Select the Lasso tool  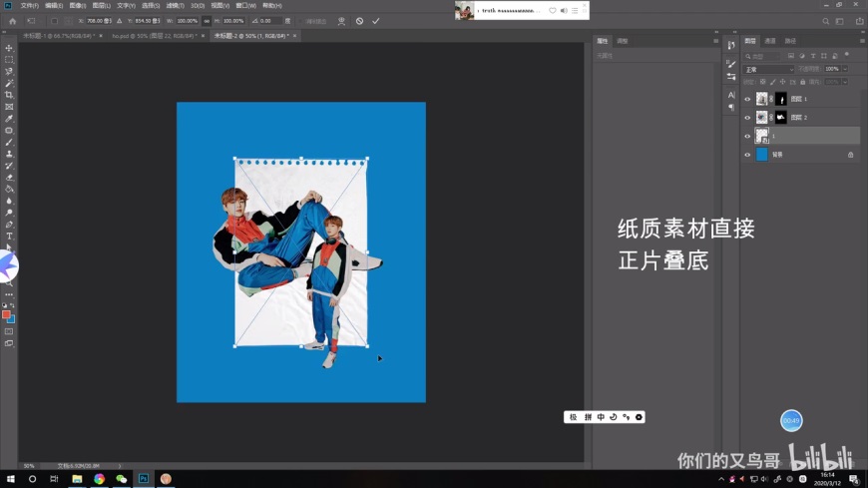pos(9,72)
